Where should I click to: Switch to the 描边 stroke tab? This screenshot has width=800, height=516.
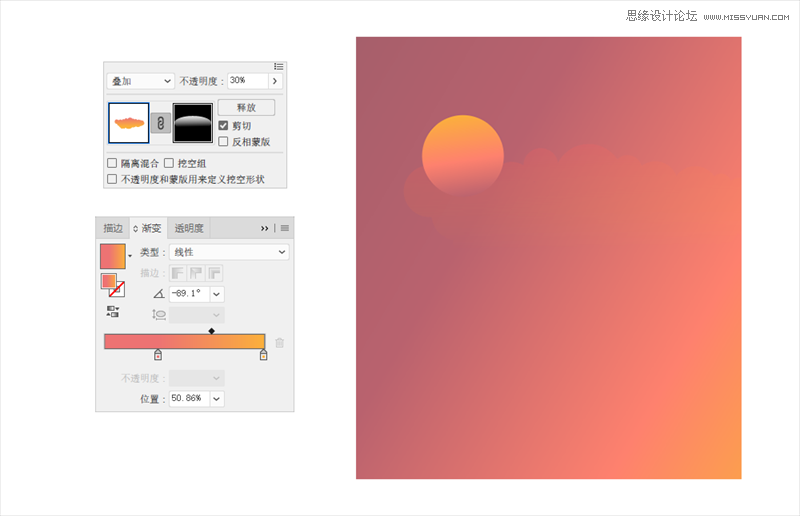point(113,228)
